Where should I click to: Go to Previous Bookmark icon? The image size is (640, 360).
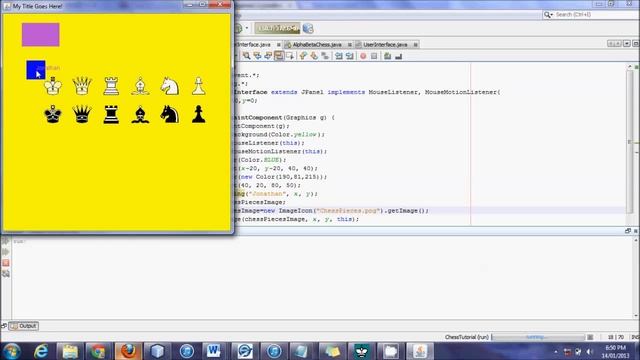[x=303, y=56]
